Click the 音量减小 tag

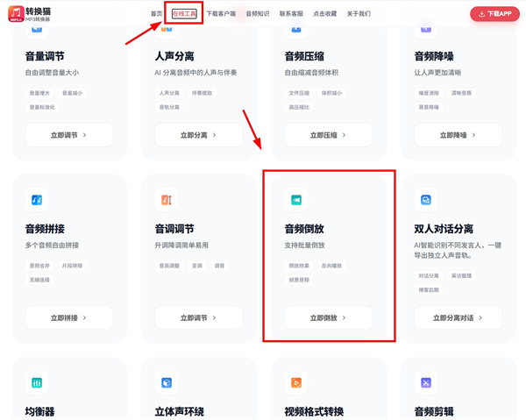coord(73,93)
